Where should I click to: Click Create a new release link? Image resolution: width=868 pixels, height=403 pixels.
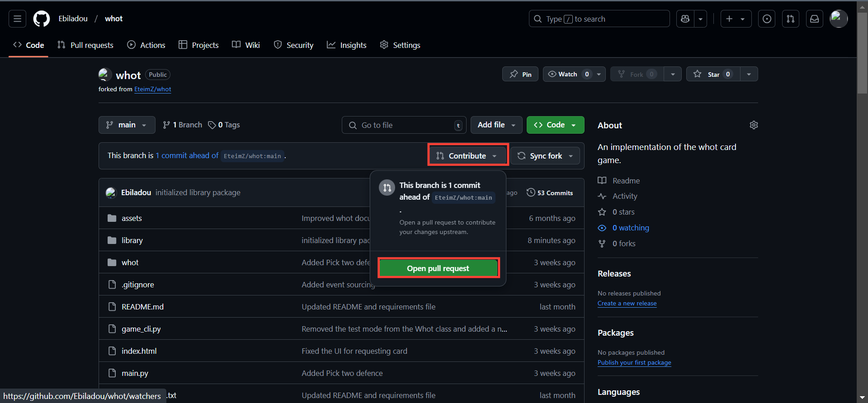click(x=627, y=304)
